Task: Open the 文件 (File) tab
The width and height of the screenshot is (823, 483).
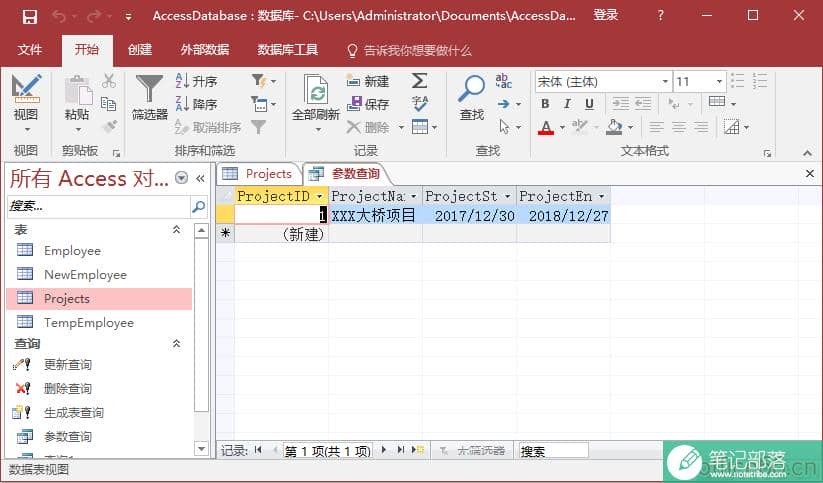Action: pyautogui.click(x=29, y=50)
